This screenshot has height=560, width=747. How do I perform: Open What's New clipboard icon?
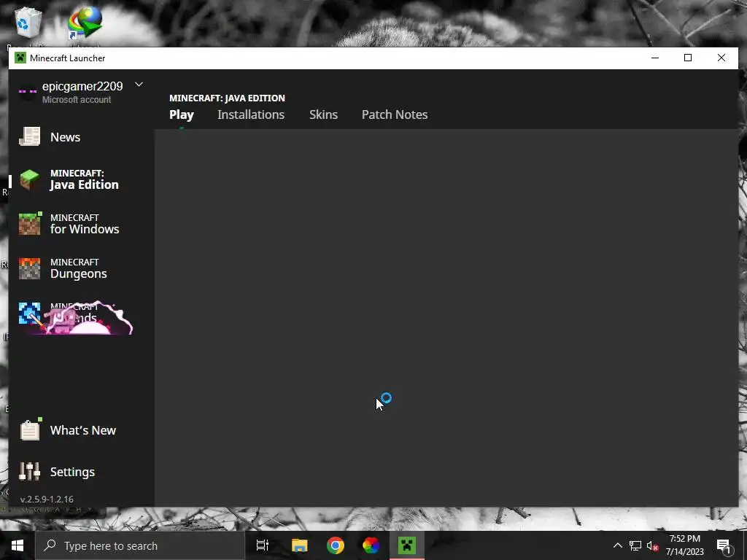pos(30,429)
